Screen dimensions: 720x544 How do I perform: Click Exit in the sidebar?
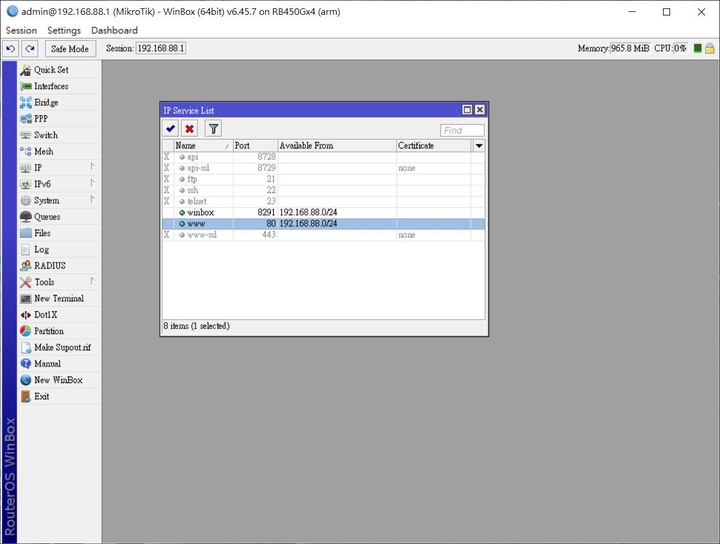[59, 396]
